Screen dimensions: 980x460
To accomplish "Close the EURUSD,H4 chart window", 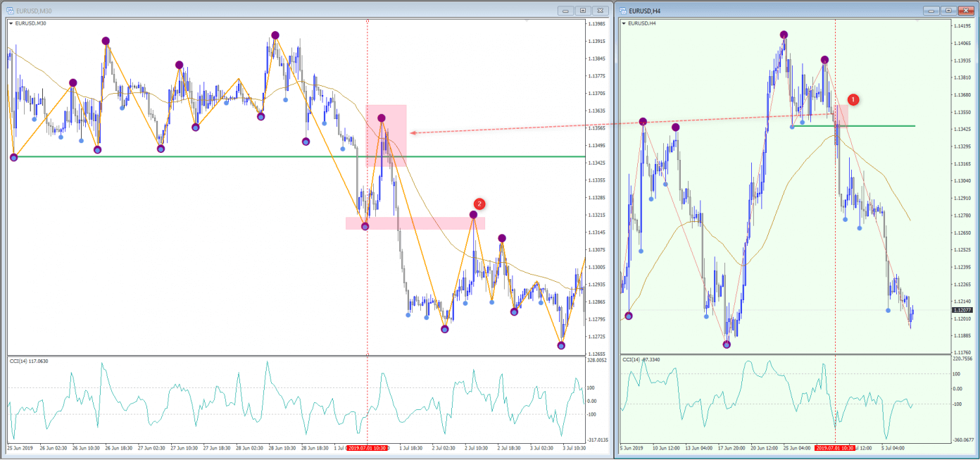I will pos(966,11).
